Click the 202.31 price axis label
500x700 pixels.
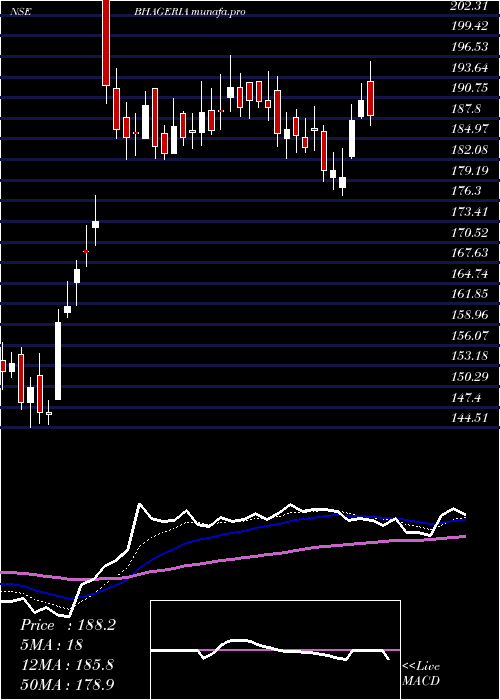[x=471, y=5]
